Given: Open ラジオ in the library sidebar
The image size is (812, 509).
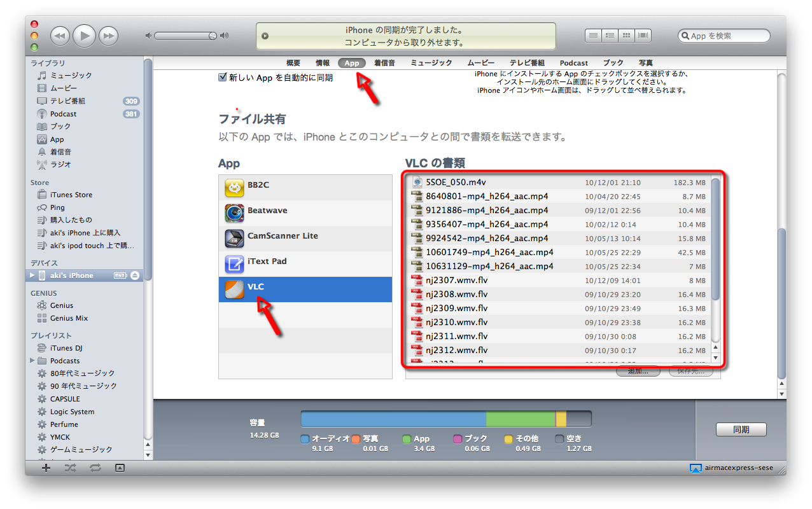Looking at the screenshot, I should 60,164.
